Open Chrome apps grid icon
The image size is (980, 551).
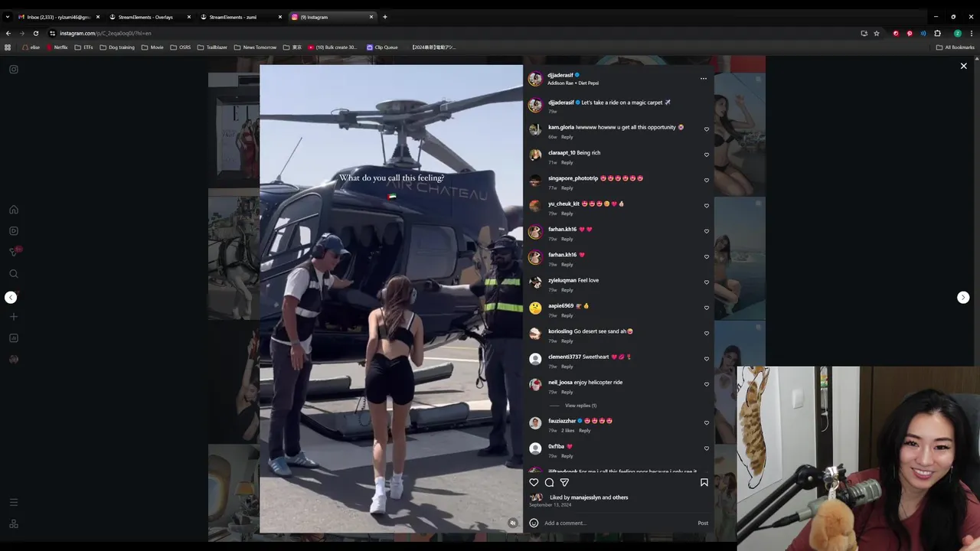(8, 47)
